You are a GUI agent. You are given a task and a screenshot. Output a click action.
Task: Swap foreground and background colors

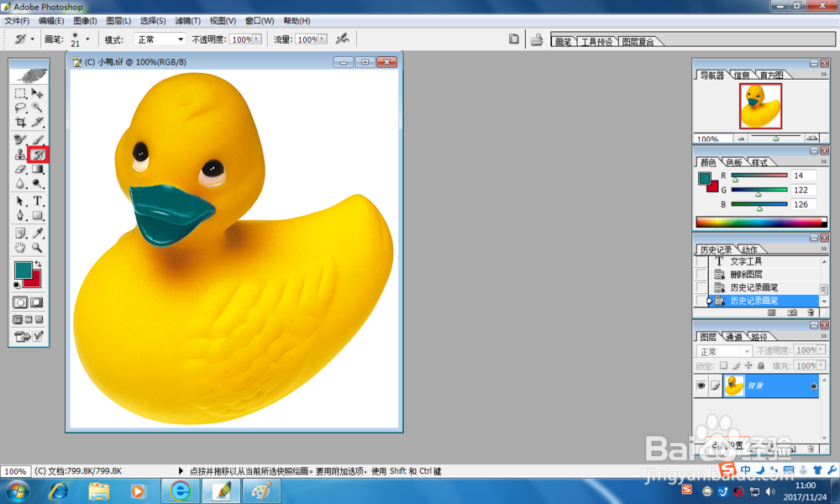[x=38, y=264]
